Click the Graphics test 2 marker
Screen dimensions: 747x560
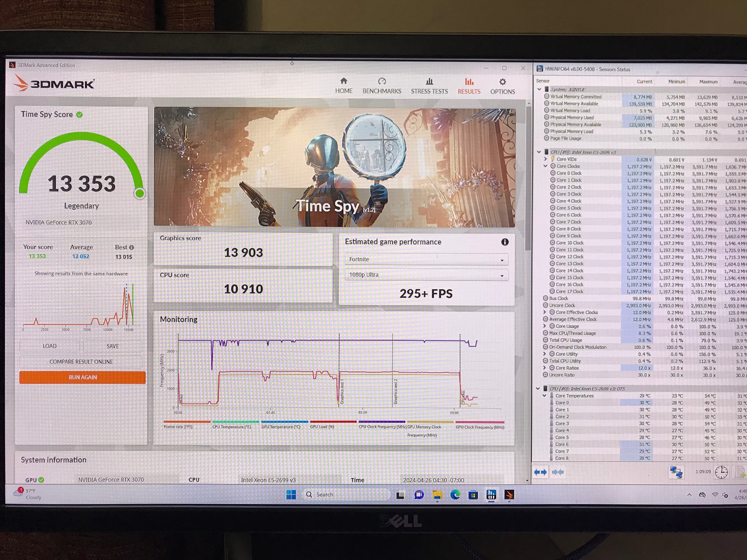pos(395,392)
